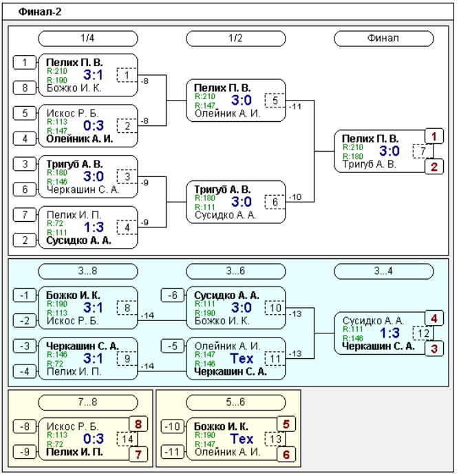This screenshot has height=476, width=459.
Task: Click red place badge 8 by Искос
Action: point(138,424)
